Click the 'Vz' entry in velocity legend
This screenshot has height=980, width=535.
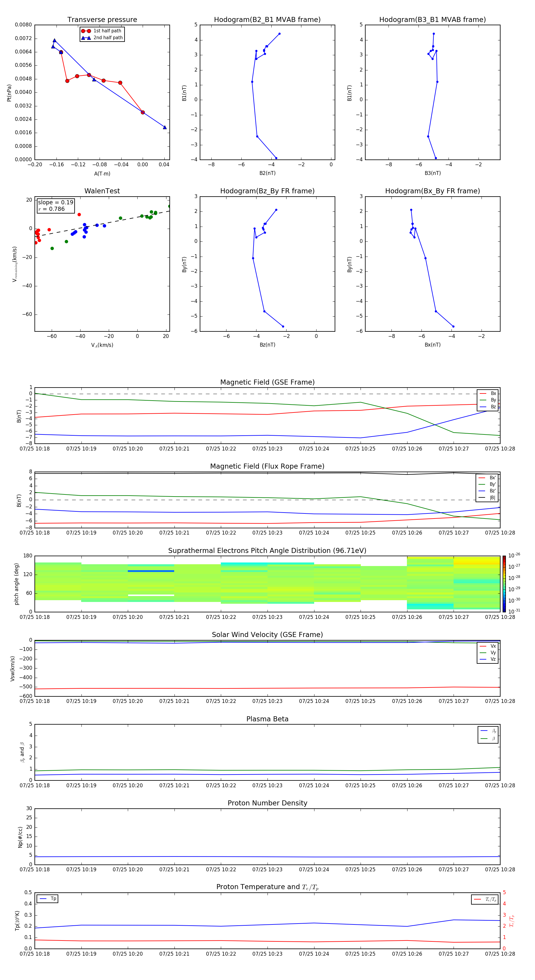point(488,659)
